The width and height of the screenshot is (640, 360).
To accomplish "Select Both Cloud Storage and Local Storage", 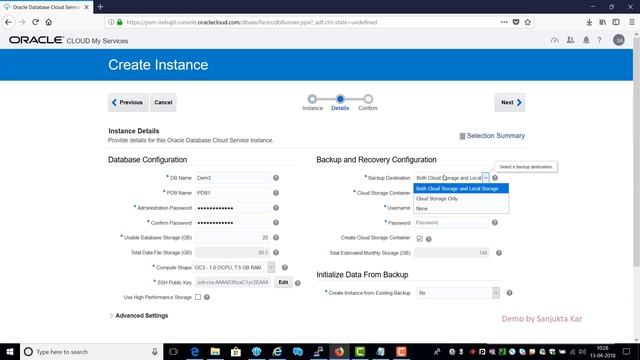I will point(461,189).
